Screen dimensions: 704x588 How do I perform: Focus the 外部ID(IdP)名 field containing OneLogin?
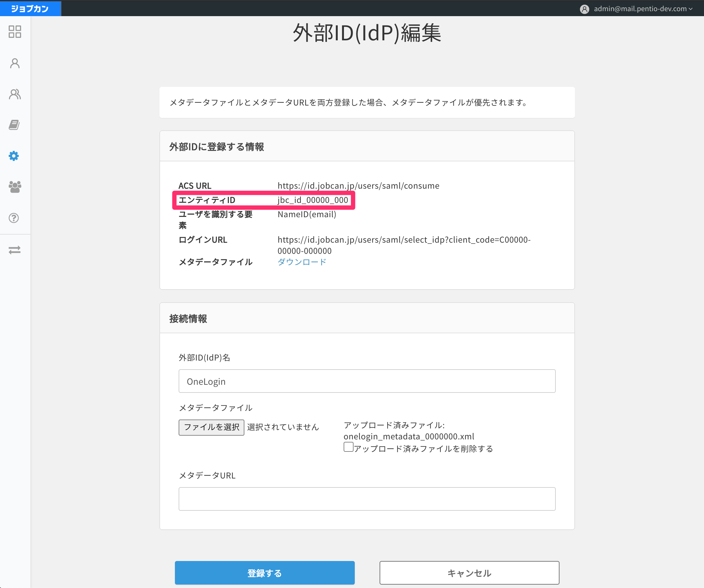pyautogui.click(x=367, y=381)
